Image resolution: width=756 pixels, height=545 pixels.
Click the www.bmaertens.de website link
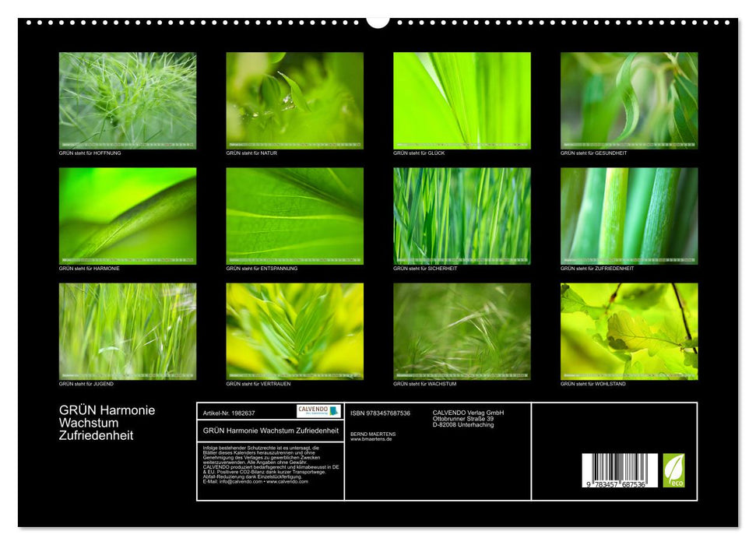click(371, 439)
